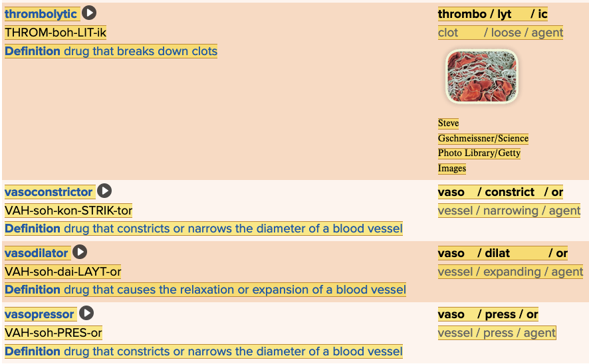Click the VAH-soh-dai-LAYT-or pronunciation text

coord(62,272)
